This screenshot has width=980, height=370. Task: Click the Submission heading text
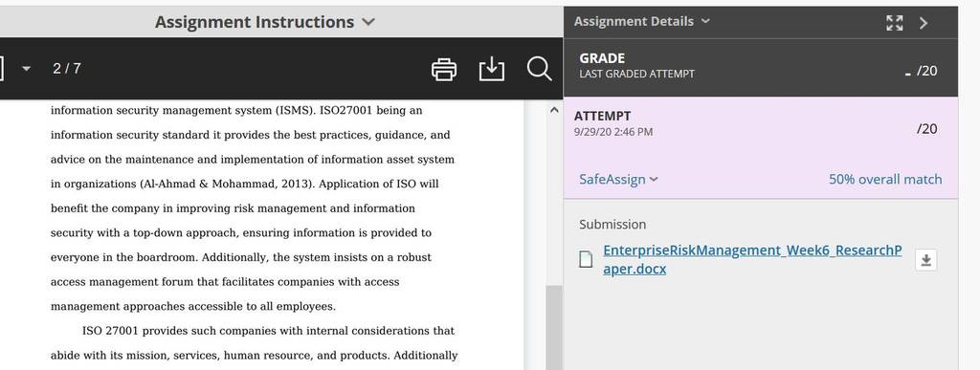(x=612, y=225)
